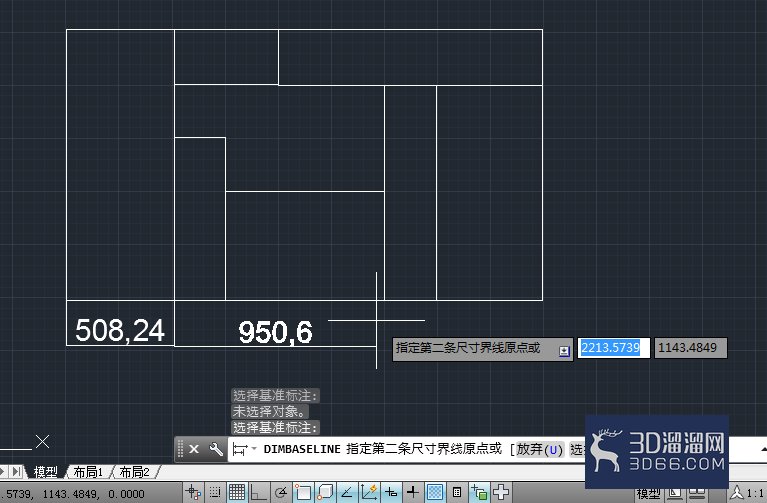Toggle 3D Object Snap in the status bar
The height and width of the screenshot is (503, 767).
click(x=326, y=492)
